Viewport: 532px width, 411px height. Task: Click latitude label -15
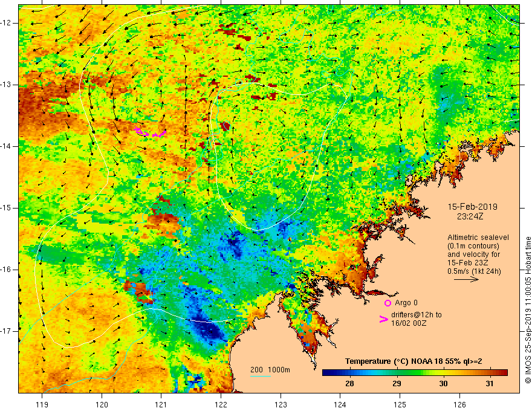click(x=6, y=208)
